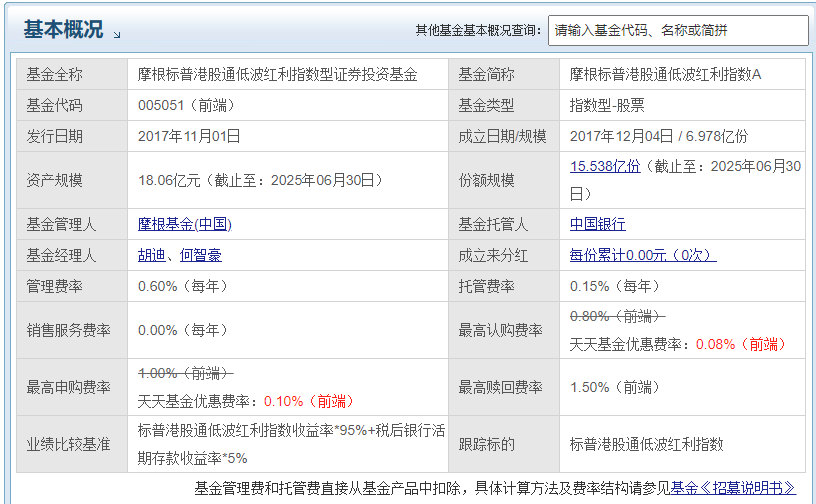
Task: Select the short name 摩根标普港股通低波红利指数A
Action: point(665,74)
